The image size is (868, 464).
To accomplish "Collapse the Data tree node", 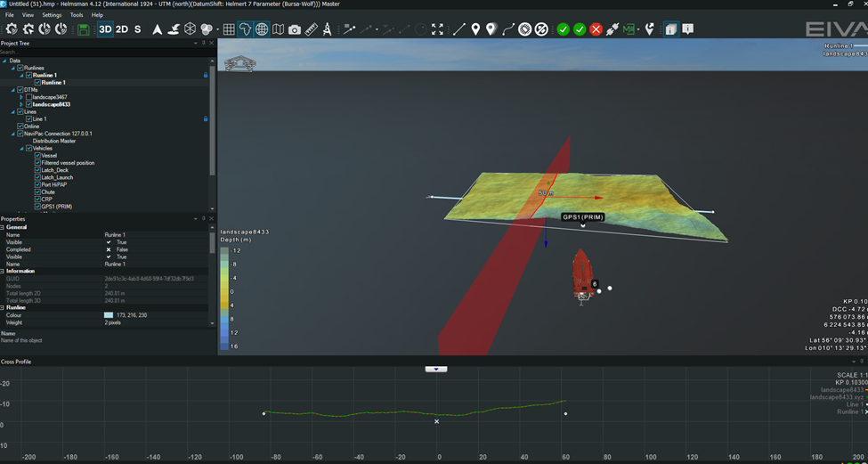I will tap(5, 61).
